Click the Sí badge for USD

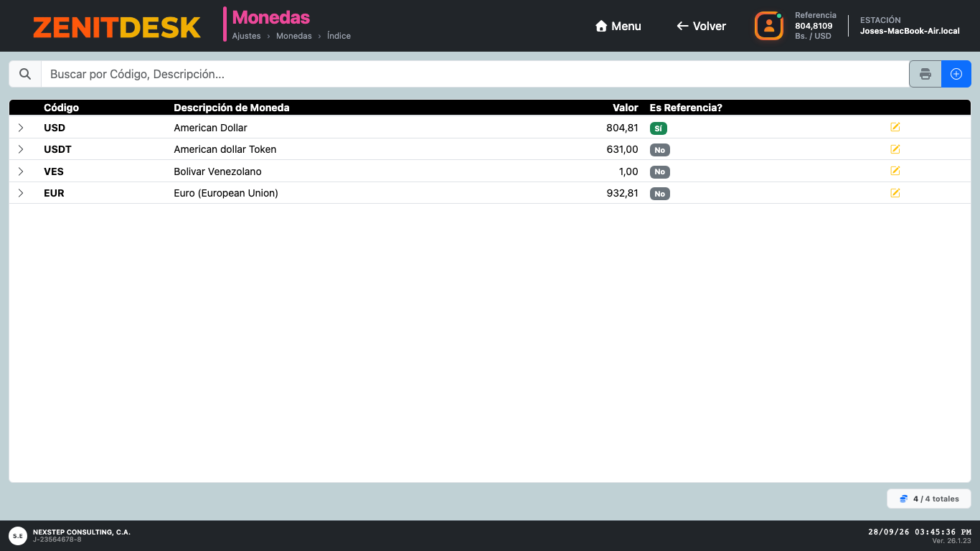(659, 128)
